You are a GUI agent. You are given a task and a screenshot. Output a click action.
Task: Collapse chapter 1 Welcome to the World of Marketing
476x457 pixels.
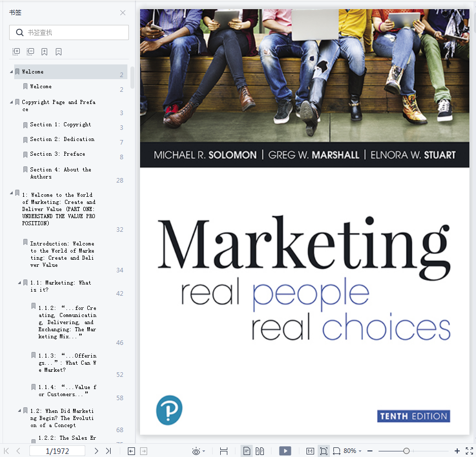11,193
